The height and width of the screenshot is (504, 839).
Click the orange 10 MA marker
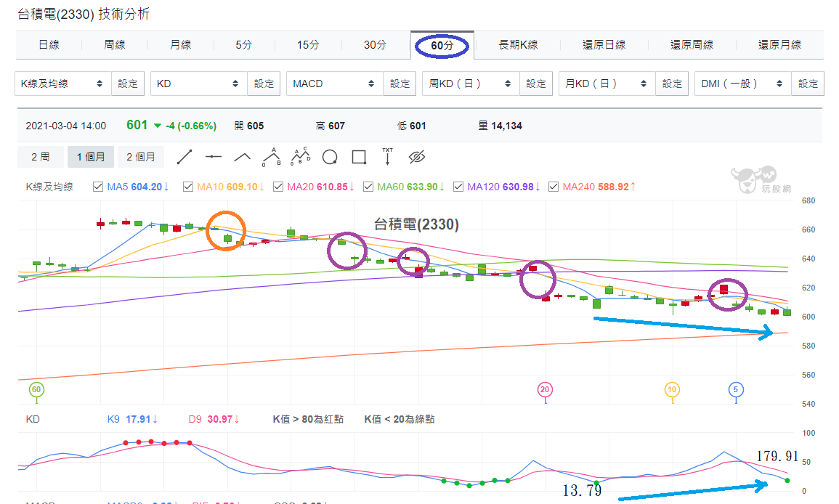coord(672,389)
